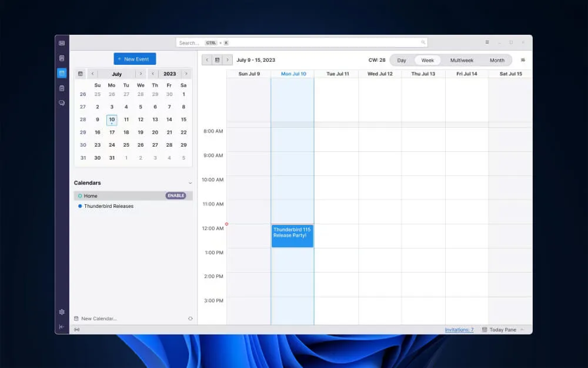
Task: Open the Address Book space
Action: 62,58
